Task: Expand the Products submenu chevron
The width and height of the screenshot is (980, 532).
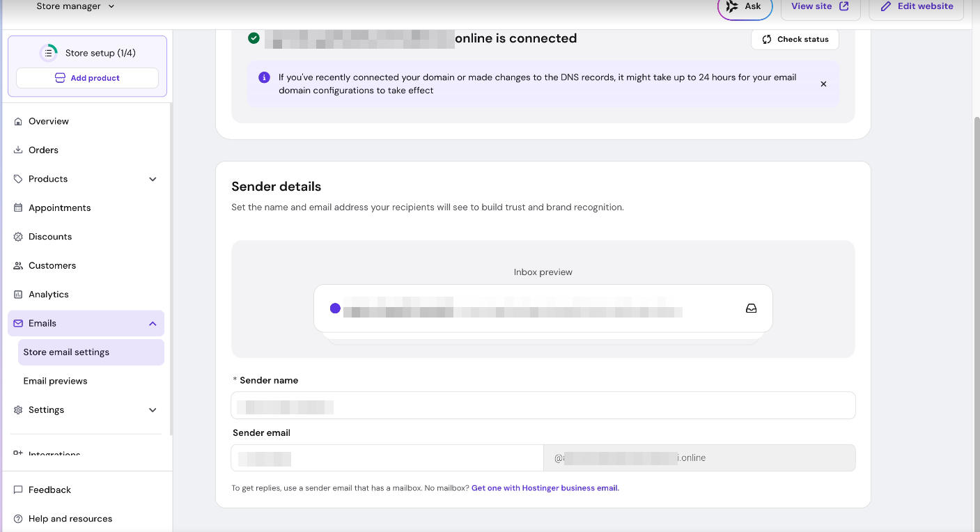Action: coord(153,179)
